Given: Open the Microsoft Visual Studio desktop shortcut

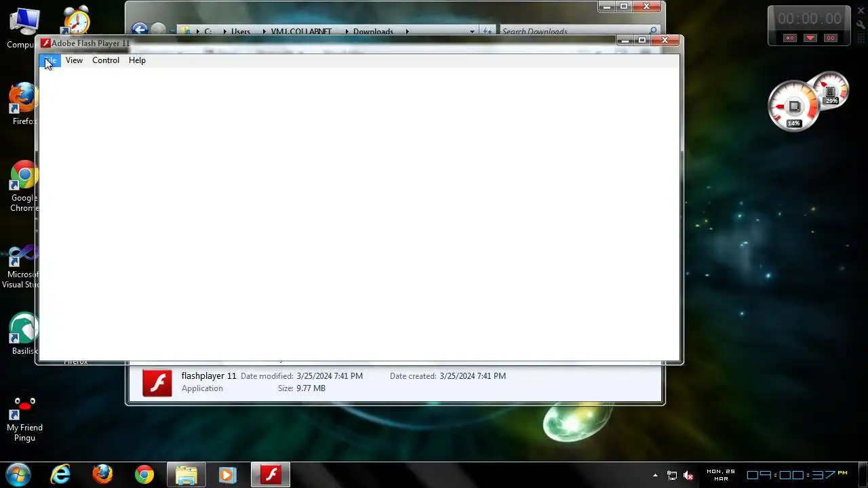Looking at the screenshot, I should 22,266.
